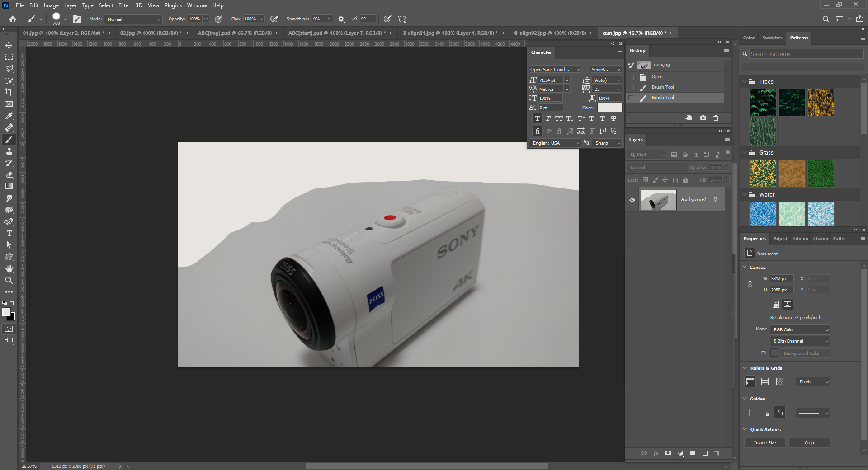Open the brush Mode dropdown
The image size is (868, 470).
click(133, 19)
